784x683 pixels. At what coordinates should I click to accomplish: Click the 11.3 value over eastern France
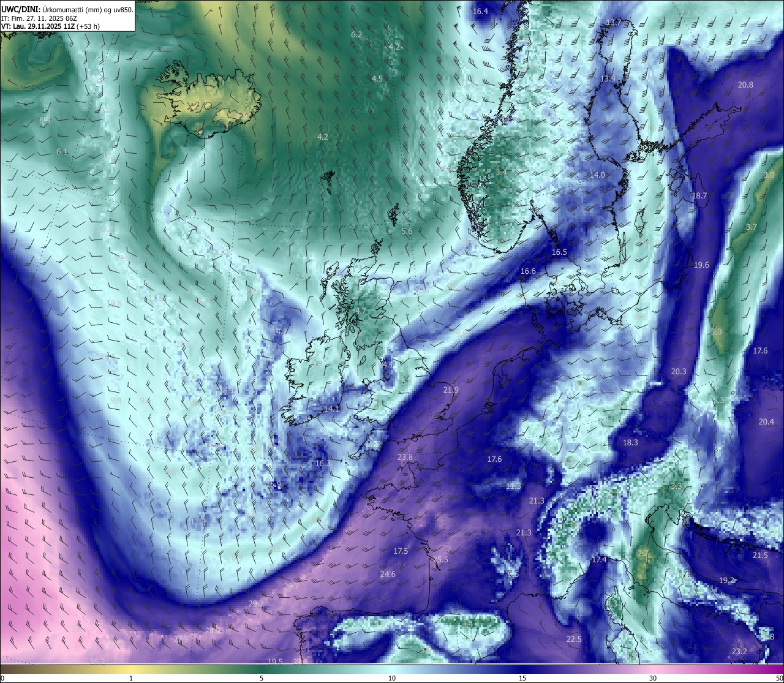[513, 486]
